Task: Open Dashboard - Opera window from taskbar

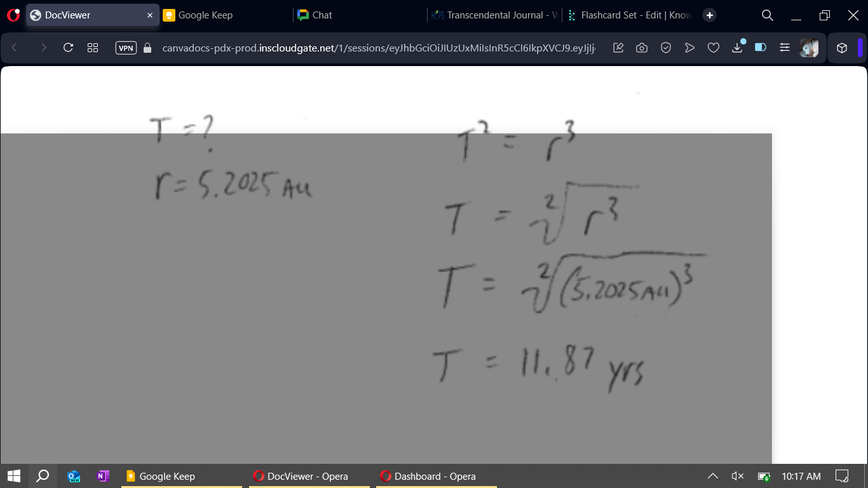Action: point(435,476)
